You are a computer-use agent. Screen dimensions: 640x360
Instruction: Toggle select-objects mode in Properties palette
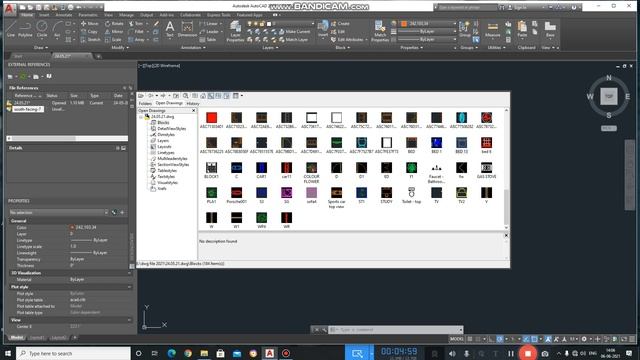click(x=114, y=212)
